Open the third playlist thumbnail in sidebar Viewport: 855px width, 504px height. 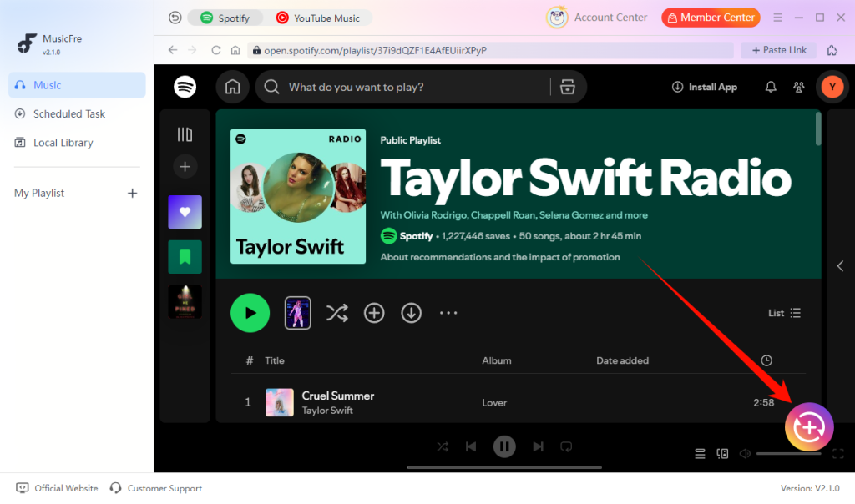pos(185,302)
